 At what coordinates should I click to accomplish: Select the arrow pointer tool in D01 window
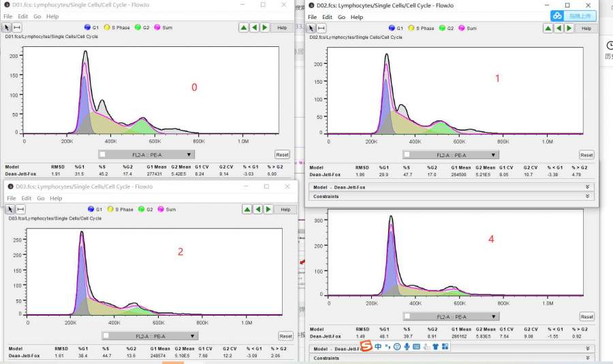point(7,28)
